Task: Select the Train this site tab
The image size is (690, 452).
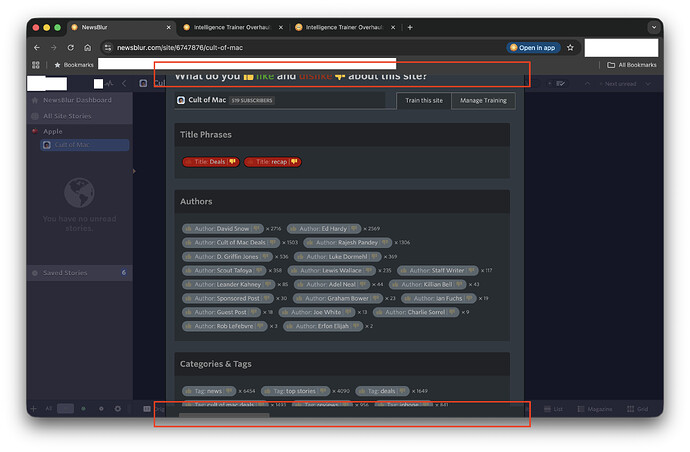Action: 424,100
